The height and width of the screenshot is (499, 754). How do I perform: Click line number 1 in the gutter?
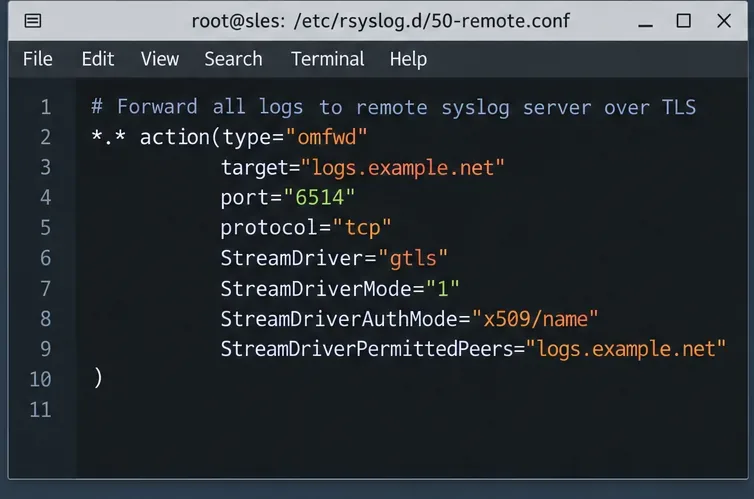(46, 107)
